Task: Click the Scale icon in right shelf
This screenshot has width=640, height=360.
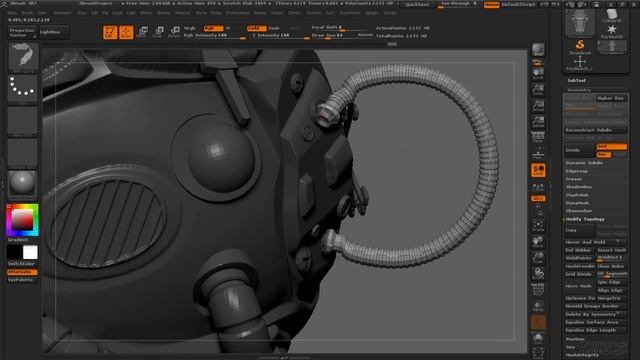Action: pos(538,258)
